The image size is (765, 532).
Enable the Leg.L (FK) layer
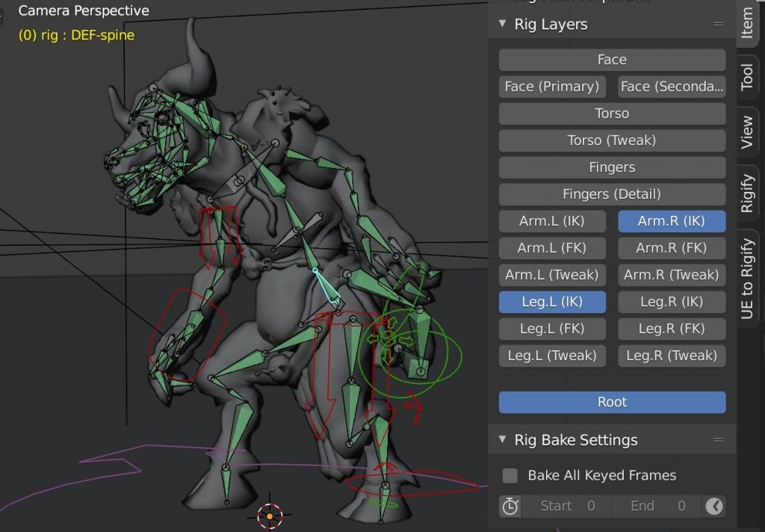click(552, 329)
